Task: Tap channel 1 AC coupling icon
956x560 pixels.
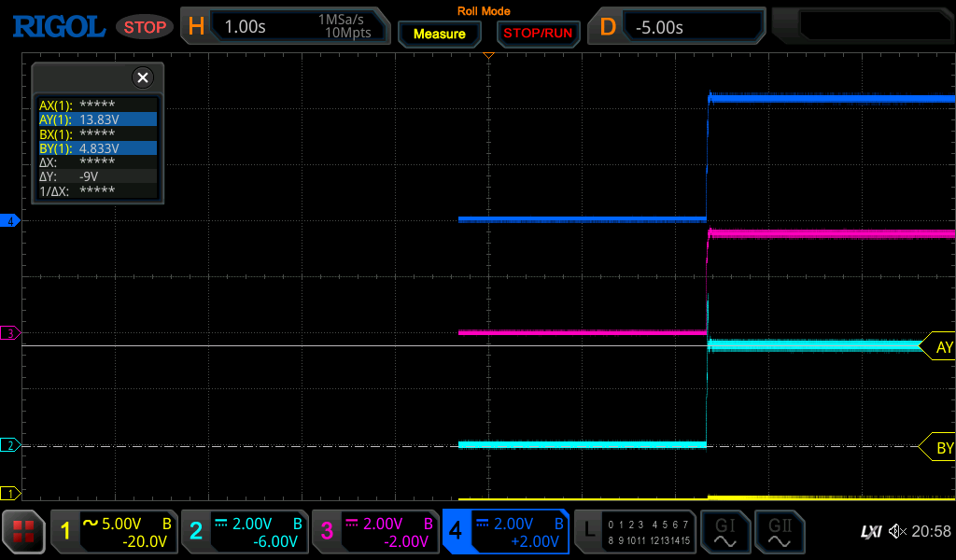Action: [x=91, y=523]
